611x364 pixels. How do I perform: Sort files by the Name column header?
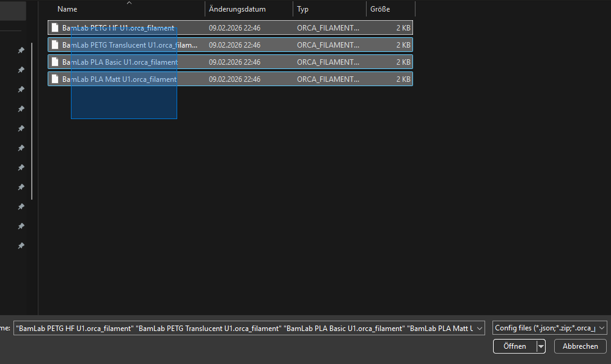(67, 10)
